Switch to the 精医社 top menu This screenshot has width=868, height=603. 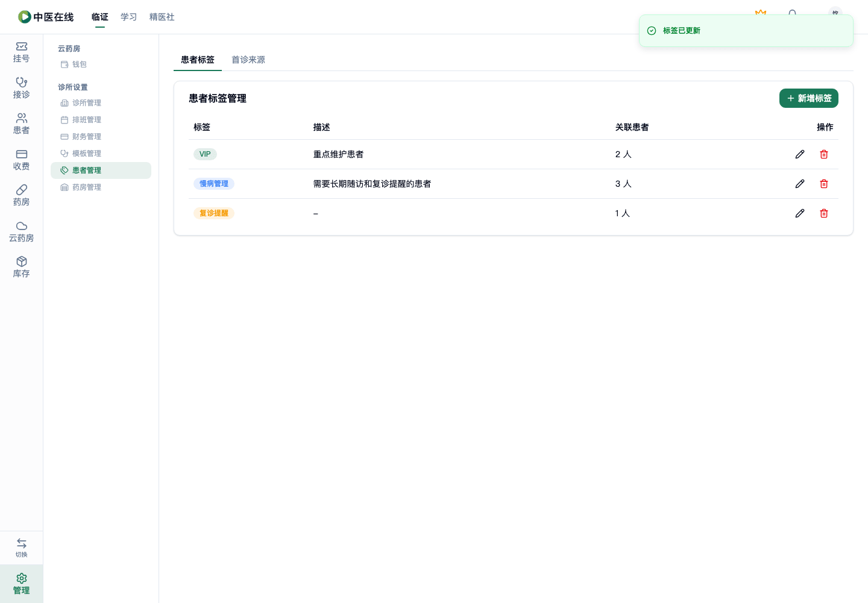[x=162, y=17]
